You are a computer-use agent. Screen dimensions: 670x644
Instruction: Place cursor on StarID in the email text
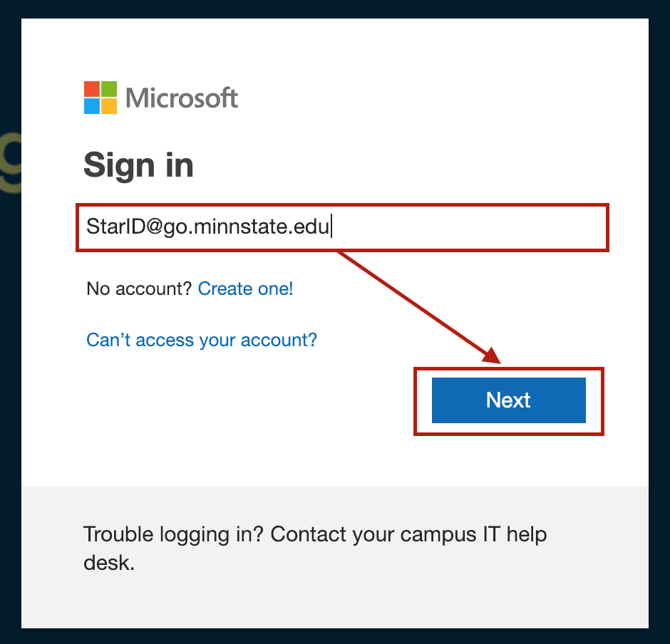pos(108,228)
